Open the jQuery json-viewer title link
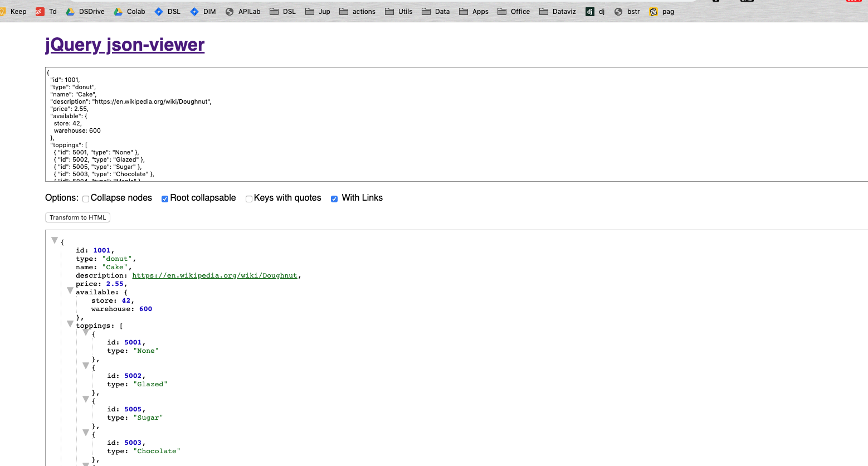 click(125, 45)
